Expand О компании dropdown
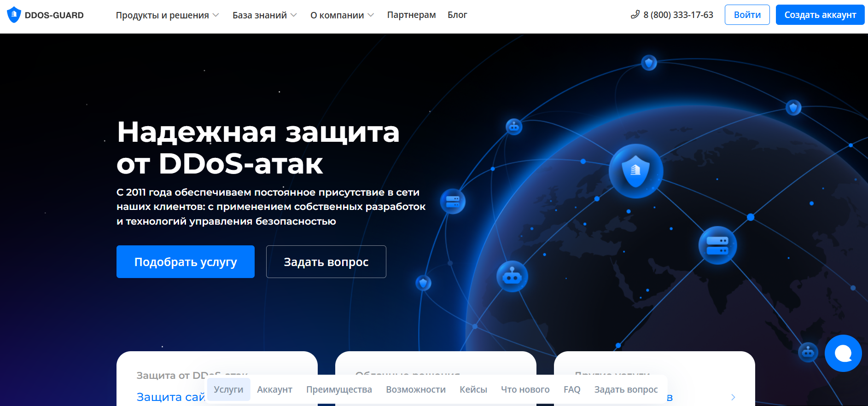 (342, 15)
